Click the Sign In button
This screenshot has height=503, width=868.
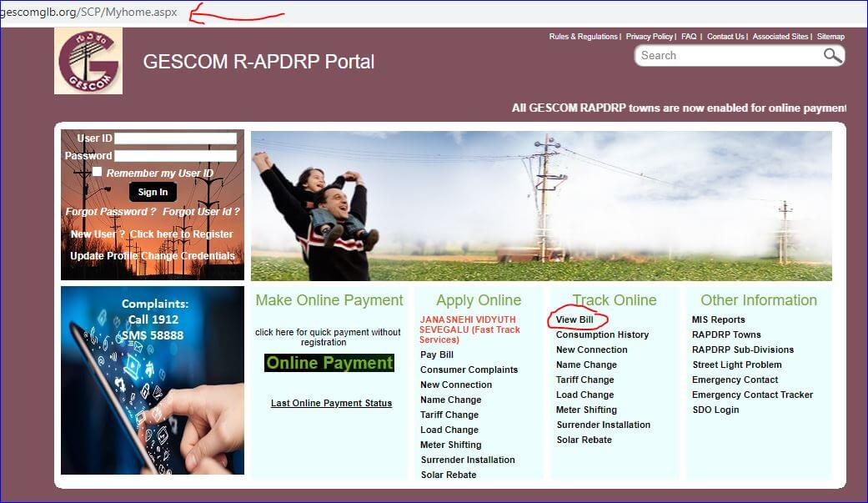(x=153, y=192)
